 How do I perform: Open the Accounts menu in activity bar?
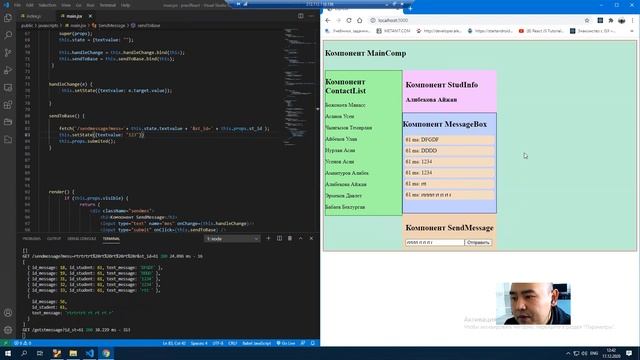click(x=8, y=313)
